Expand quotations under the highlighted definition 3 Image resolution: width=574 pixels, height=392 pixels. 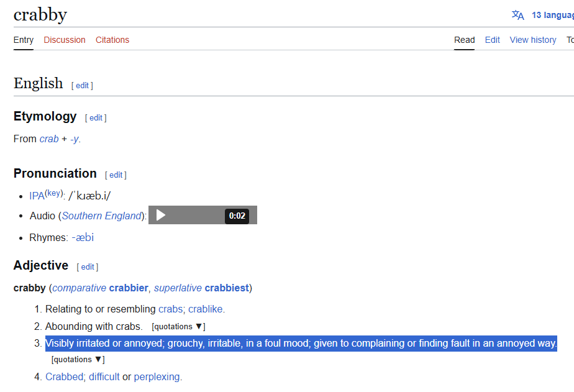78,360
